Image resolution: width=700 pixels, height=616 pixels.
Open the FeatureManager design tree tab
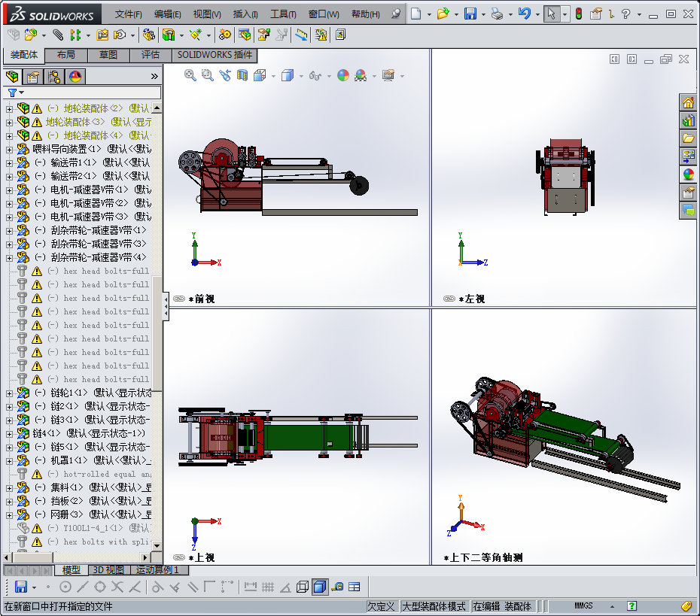coord(13,77)
